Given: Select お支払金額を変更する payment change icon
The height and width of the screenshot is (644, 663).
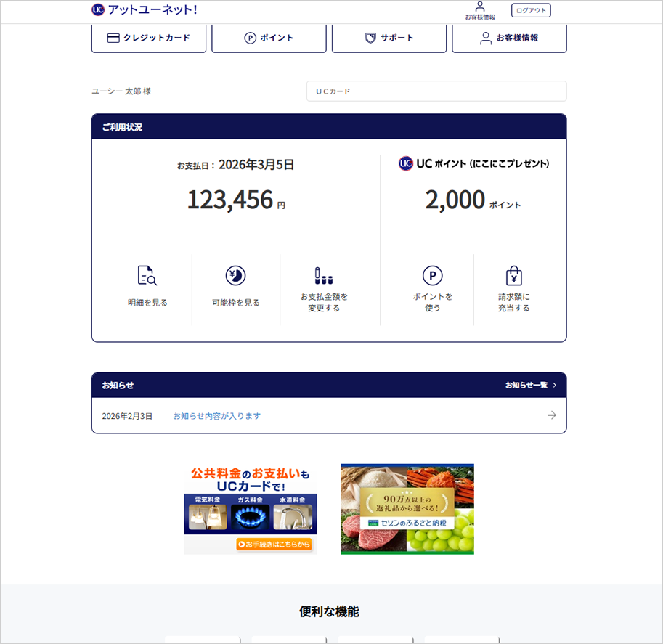Looking at the screenshot, I should (324, 276).
